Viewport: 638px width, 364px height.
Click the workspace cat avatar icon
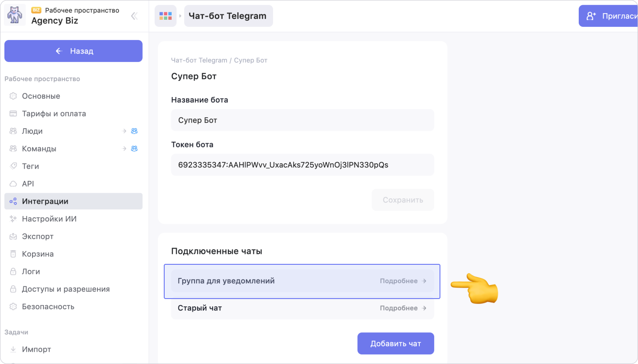[15, 16]
